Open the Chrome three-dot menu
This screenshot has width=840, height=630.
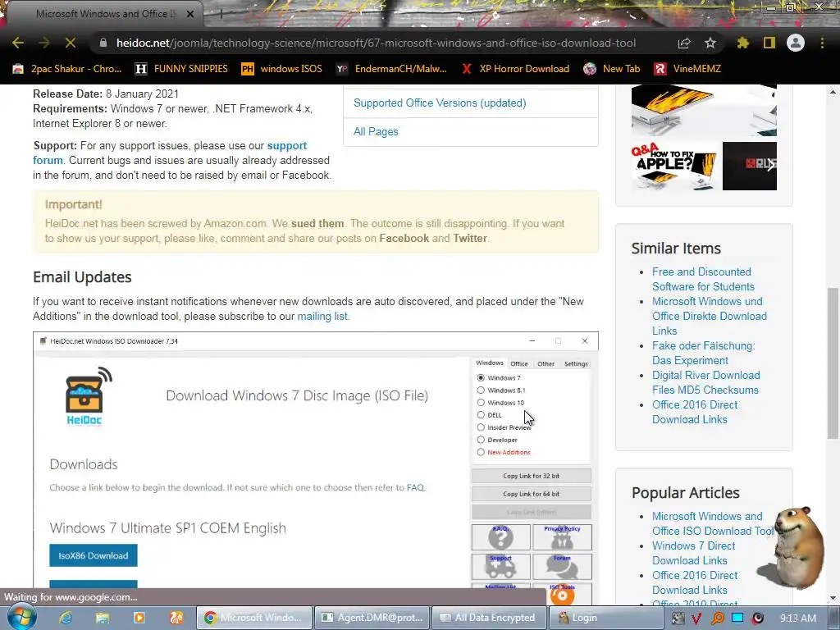822,43
